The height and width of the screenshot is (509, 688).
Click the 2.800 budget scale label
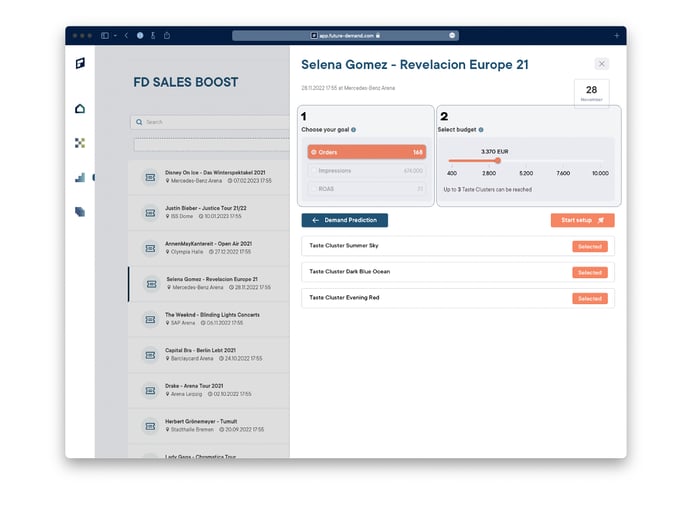[489, 173]
